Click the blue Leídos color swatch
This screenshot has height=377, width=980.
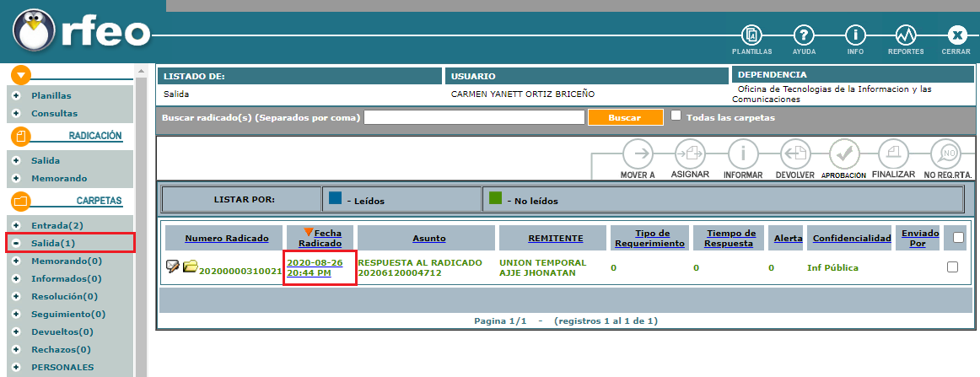coord(335,198)
